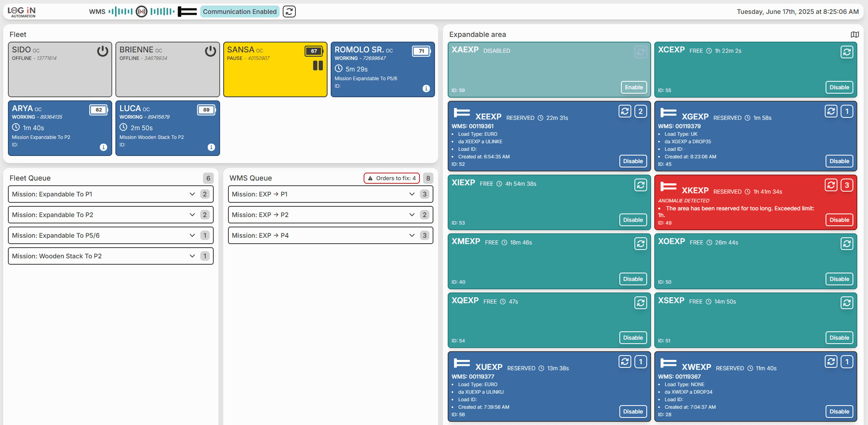Click the forklift icon in WMS header
This screenshot has height=425, width=868.
click(x=187, y=12)
